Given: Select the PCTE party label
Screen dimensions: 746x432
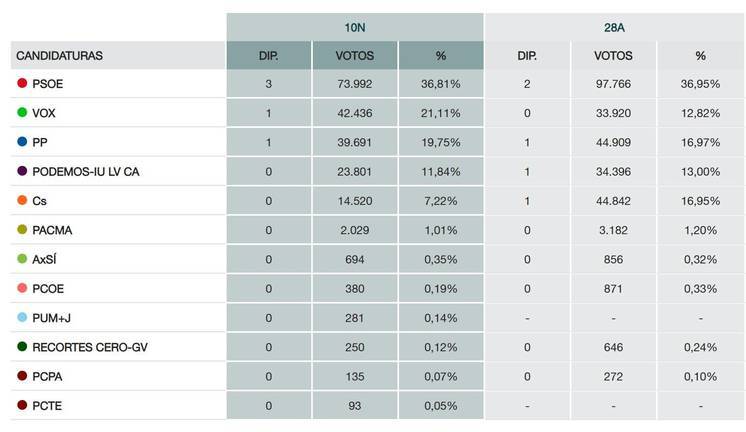Looking at the screenshot, I should 48,406.
